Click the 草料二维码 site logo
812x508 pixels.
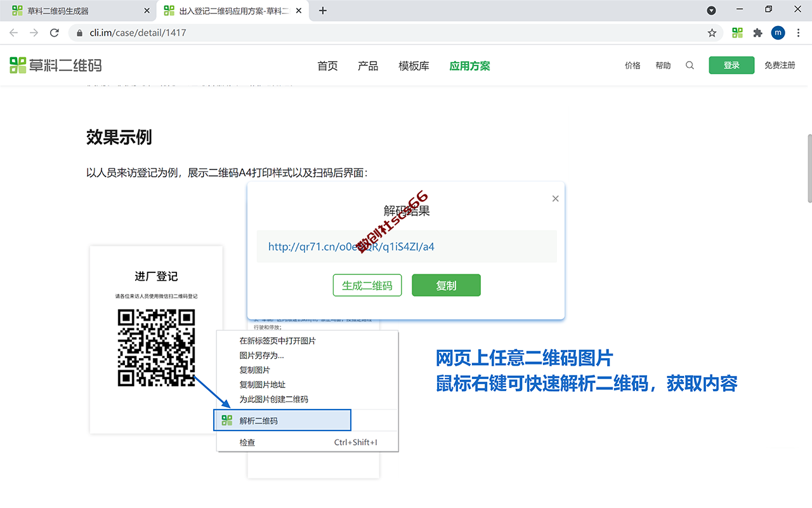point(56,65)
